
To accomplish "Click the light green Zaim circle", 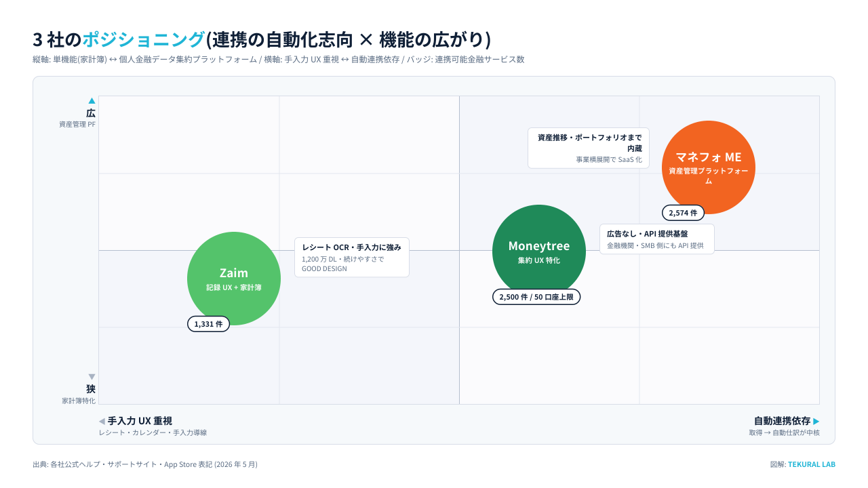I will 234,279.
